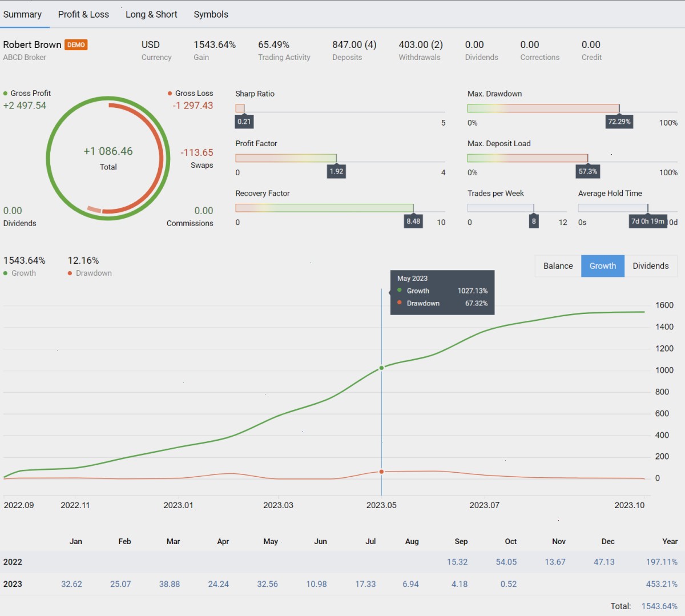
Task: Open the Profit & Loss tab
Action: click(x=83, y=14)
